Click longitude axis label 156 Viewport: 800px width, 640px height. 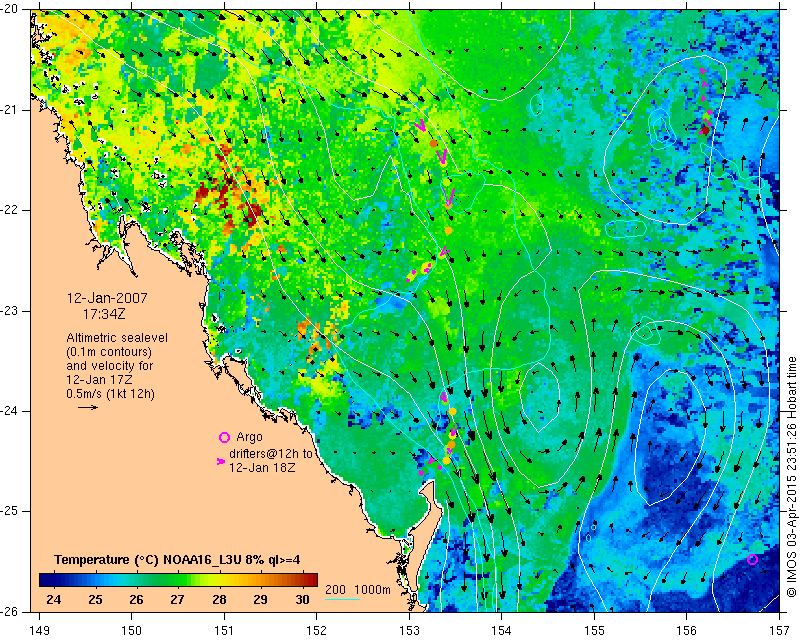[686, 631]
